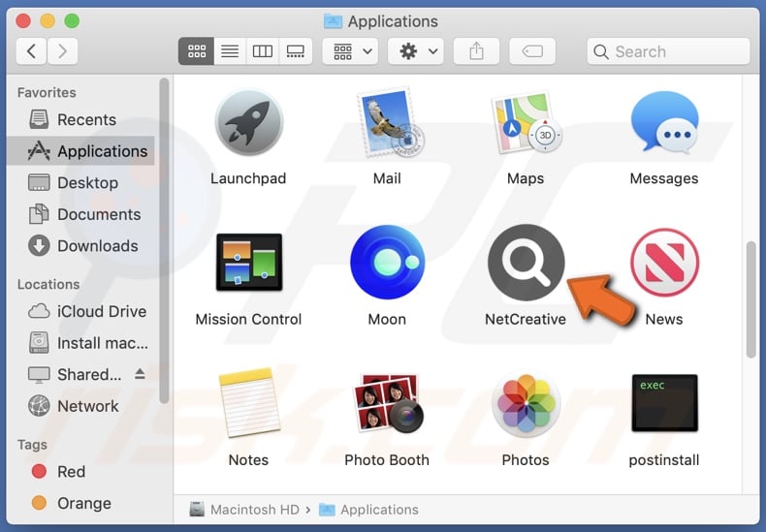The height and width of the screenshot is (532, 766).
Task: Click the Applications title folder icon
Action: pyautogui.click(x=333, y=21)
